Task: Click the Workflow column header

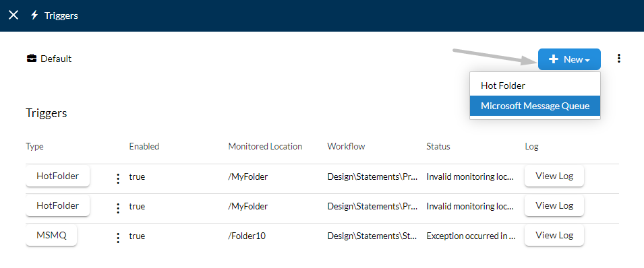Action: coord(346,147)
